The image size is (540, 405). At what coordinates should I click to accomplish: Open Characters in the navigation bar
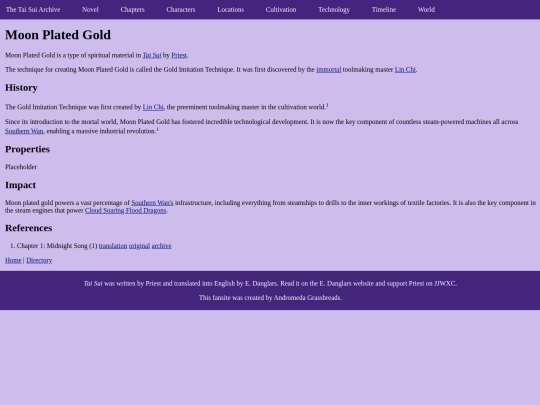pyautogui.click(x=181, y=10)
